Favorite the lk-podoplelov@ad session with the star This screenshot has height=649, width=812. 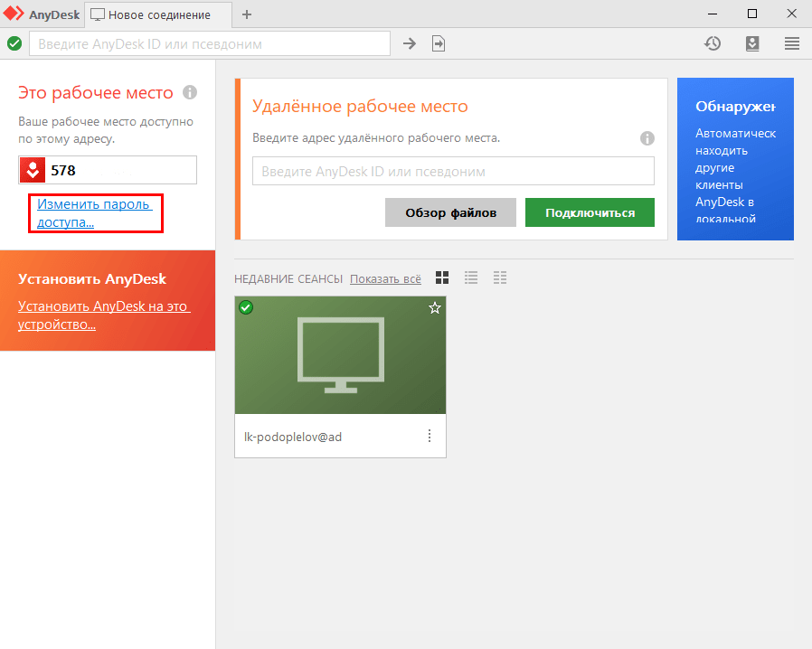[434, 308]
